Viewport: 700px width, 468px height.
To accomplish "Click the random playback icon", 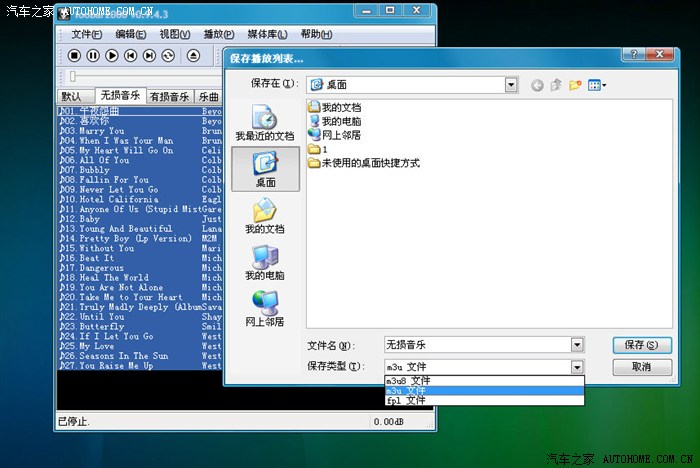I will [168, 56].
